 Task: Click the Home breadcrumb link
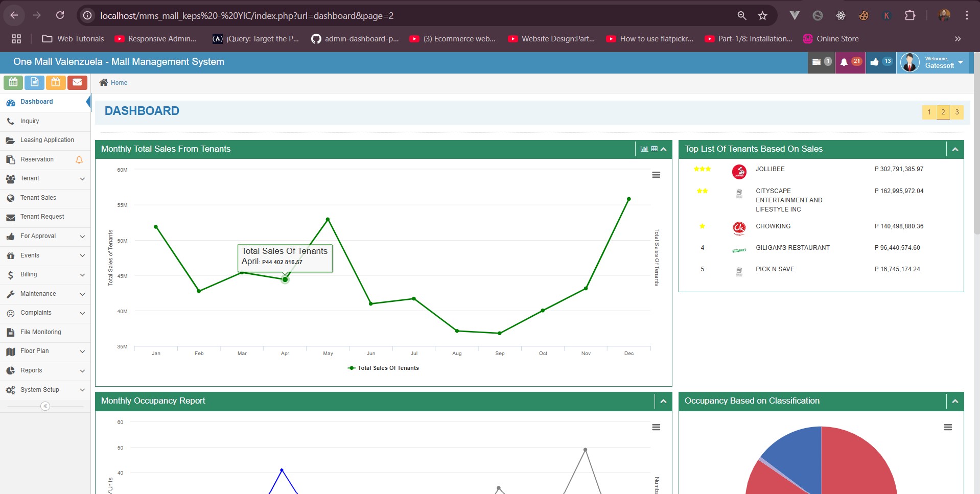[119, 83]
